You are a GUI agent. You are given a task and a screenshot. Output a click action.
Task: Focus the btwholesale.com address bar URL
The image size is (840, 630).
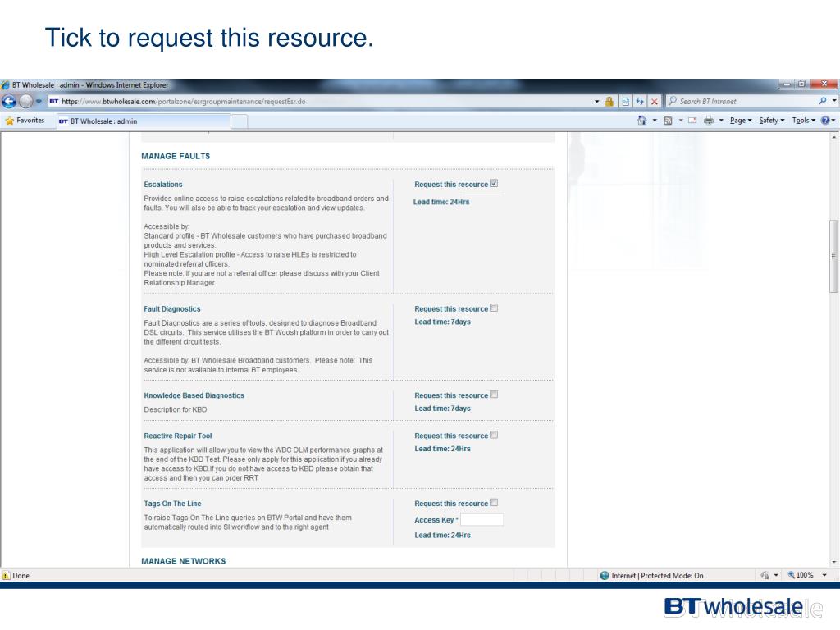coord(183,101)
